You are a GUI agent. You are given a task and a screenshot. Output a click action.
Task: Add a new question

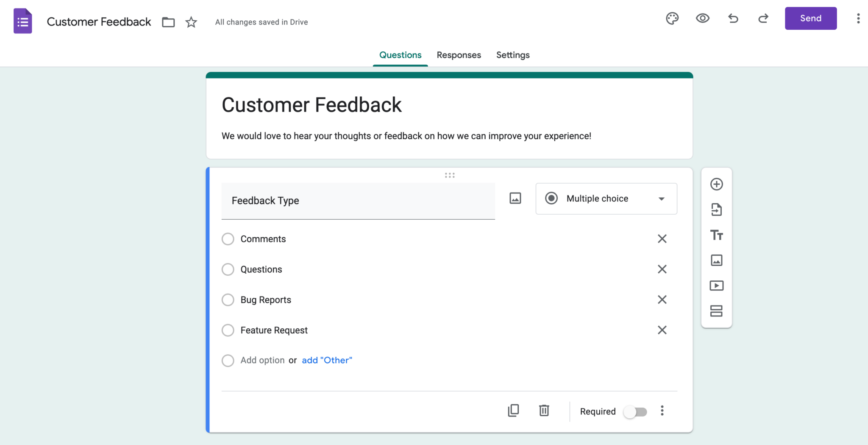pos(717,184)
